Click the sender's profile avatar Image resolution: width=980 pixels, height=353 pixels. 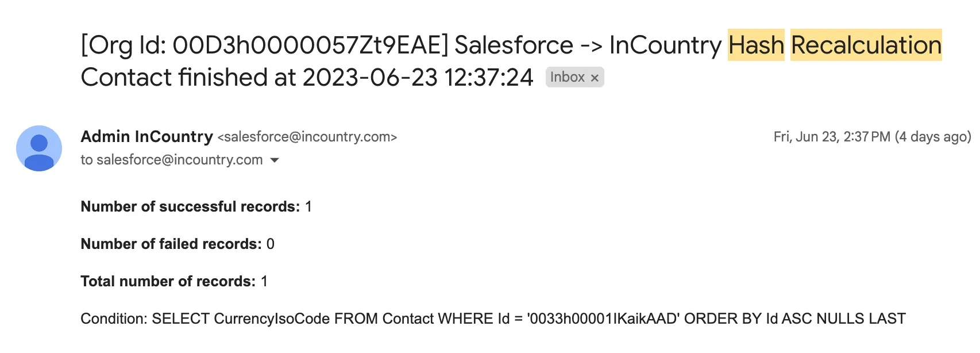39,148
